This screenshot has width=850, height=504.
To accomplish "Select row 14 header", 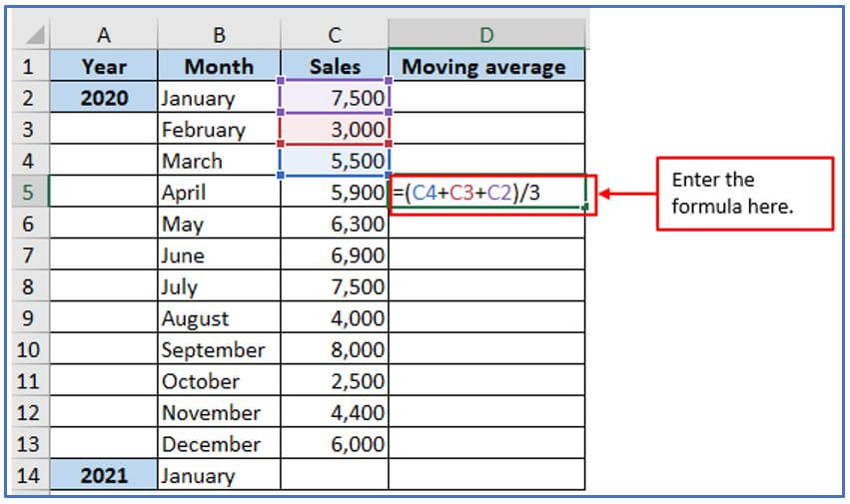I will [28, 475].
